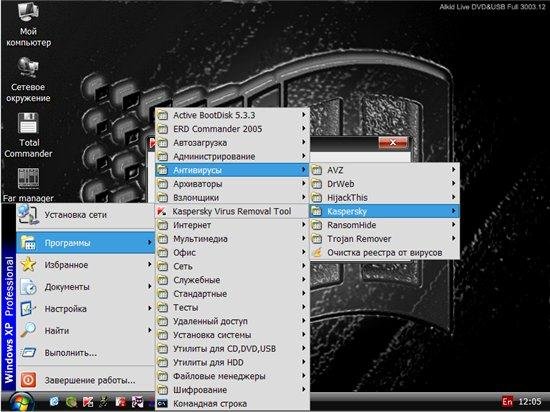Click the Kaspersky Virus Removal Tool red icon
This screenshot has width=550, height=412.
(x=162, y=211)
